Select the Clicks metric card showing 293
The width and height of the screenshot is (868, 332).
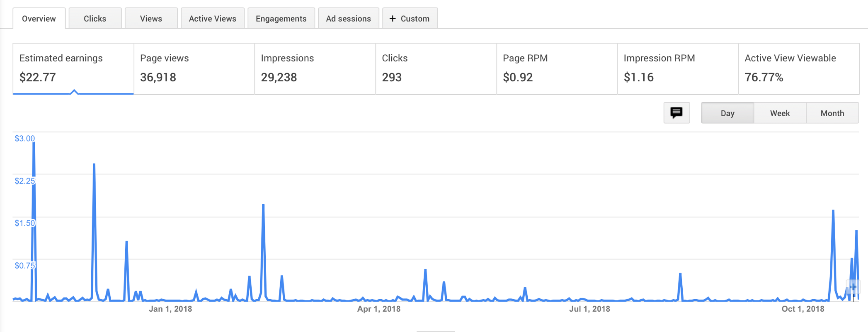436,69
